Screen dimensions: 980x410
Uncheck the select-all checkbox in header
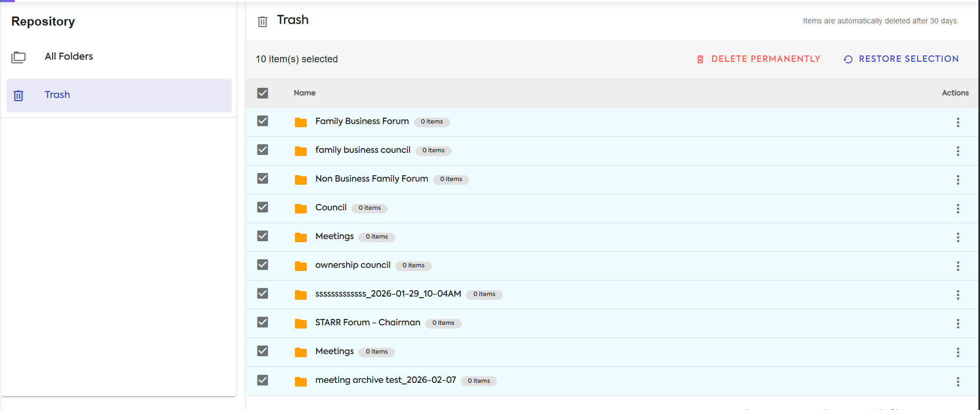coord(263,93)
